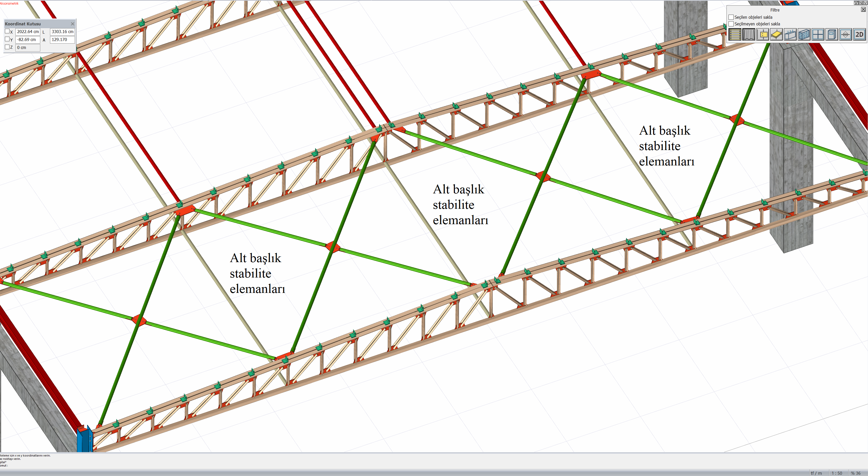Toggle the corrugated sheet filter icon
Screen dimensions: 868x476
pos(749,35)
